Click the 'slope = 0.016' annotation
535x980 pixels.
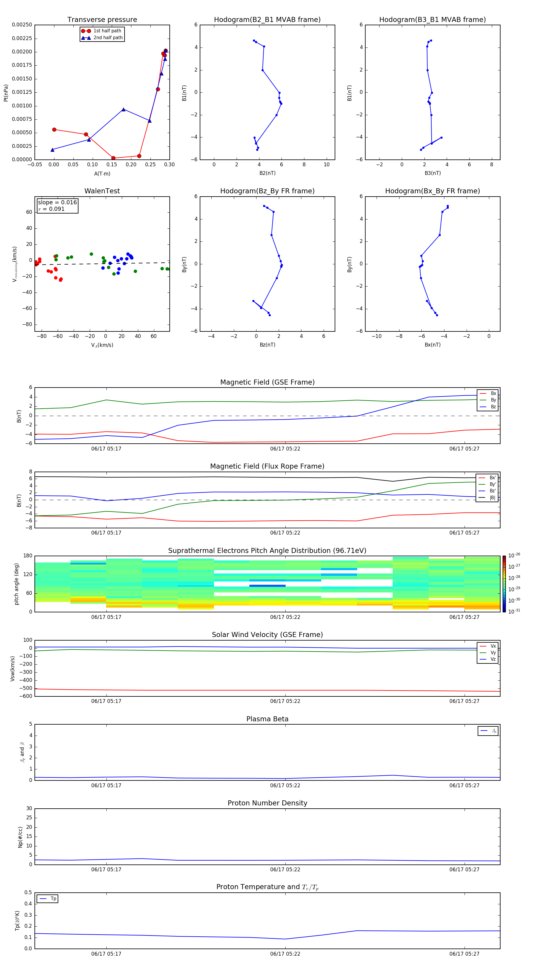[x=57, y=203]
